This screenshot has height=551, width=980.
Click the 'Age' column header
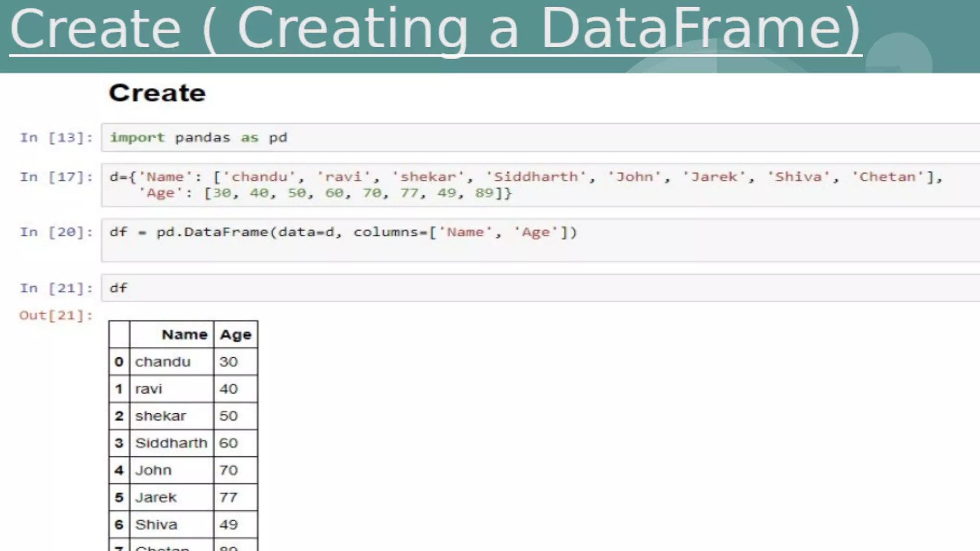tap(235, 334)
